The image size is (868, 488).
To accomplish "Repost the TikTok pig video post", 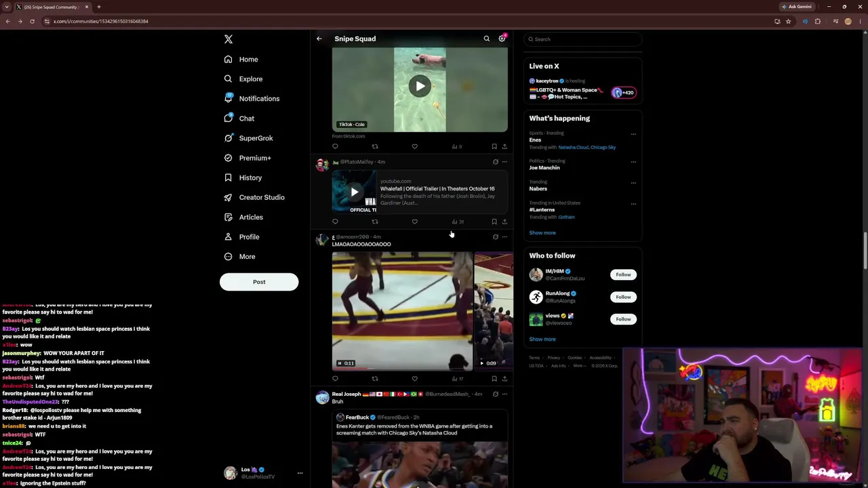I will coord(374,146).
